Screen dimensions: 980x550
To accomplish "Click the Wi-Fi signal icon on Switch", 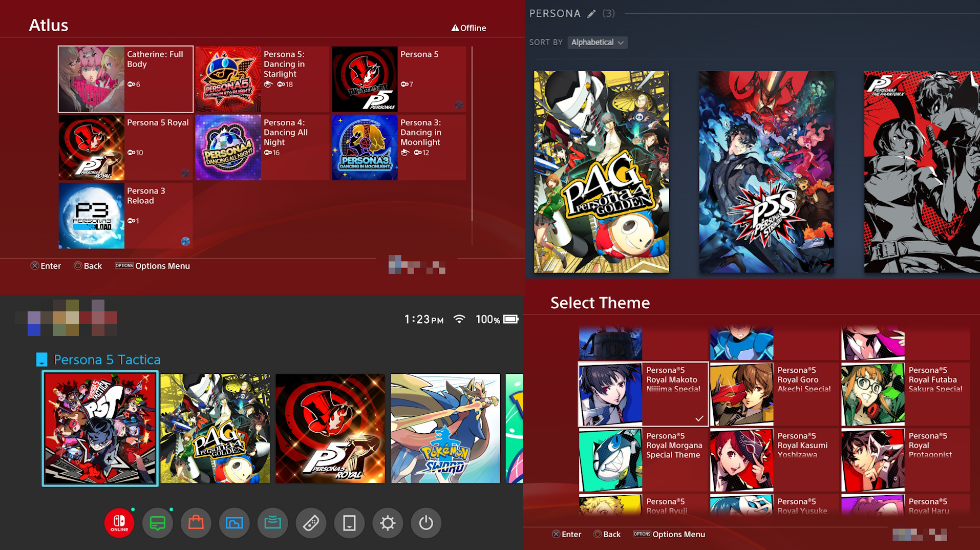I will (x=460, y=319).
